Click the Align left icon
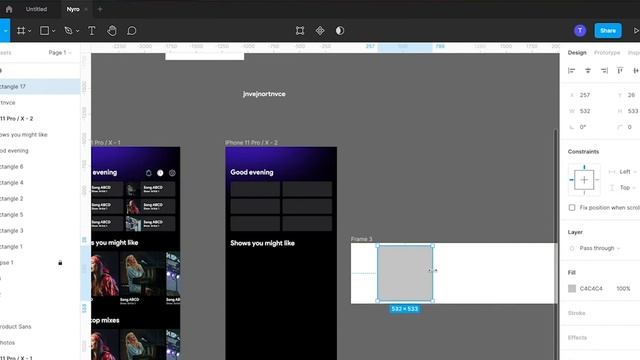The width and height of the screenshot is (640, 360). [x=571, y=71]
